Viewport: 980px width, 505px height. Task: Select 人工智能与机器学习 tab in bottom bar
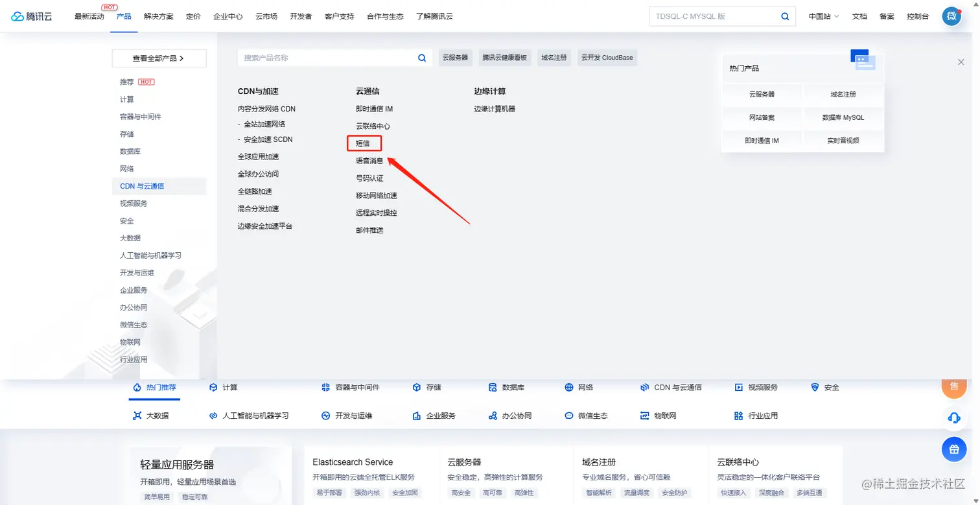[249, 416]
